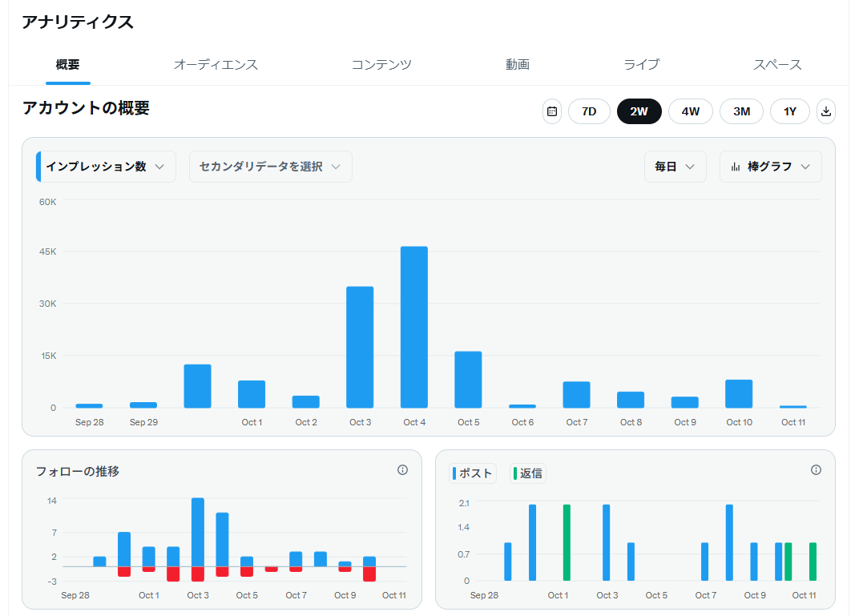Select the 3M time range button
This screenshot has height=616, width=855.
pyautogui.click(x=741, y=111)
